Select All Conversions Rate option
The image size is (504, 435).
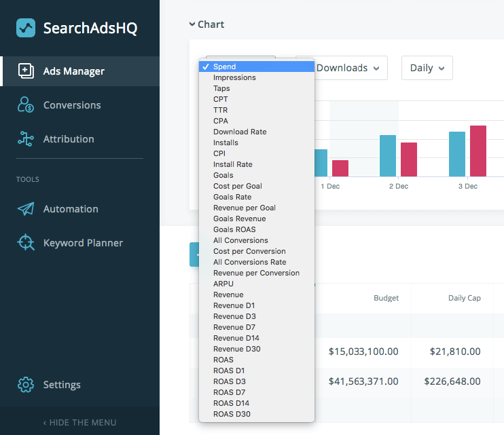[257, 262]
